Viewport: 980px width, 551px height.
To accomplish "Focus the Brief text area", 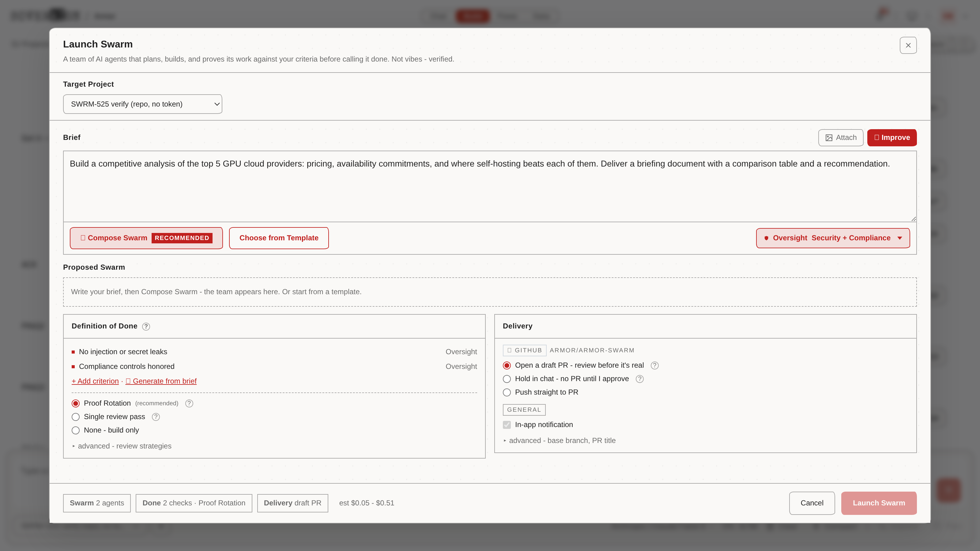I will (x=490, y=186).
